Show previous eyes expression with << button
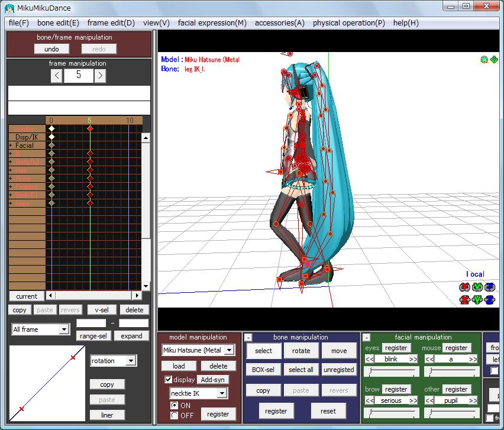Viewport: 504px width, 430px height. pyautogui.click(x=370, y=359)
